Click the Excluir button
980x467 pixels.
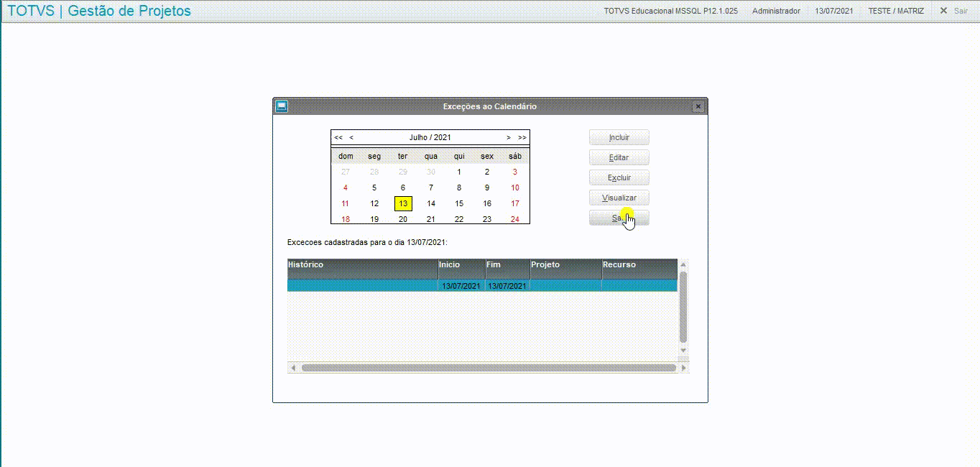[619, 177]
